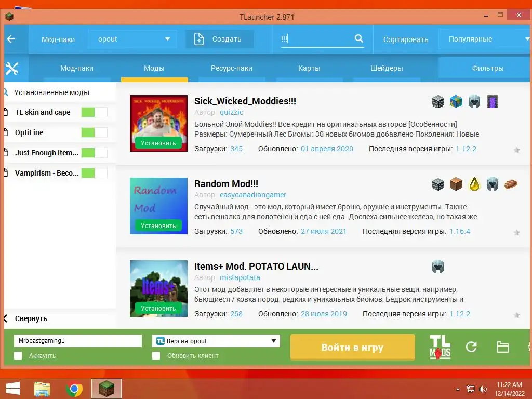The height and width of the screenshot is (399, 532).
Task: Click helmet icon of Sick_Wicked_Moddies
Action: coord(474,101)
